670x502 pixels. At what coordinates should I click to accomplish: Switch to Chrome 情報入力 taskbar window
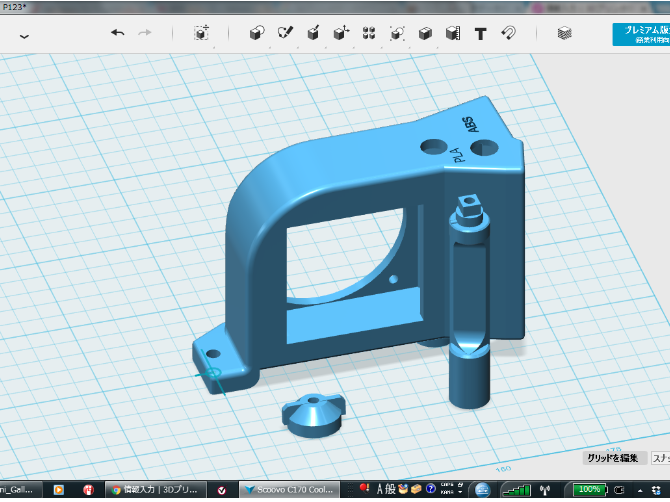tap(155, 490)
